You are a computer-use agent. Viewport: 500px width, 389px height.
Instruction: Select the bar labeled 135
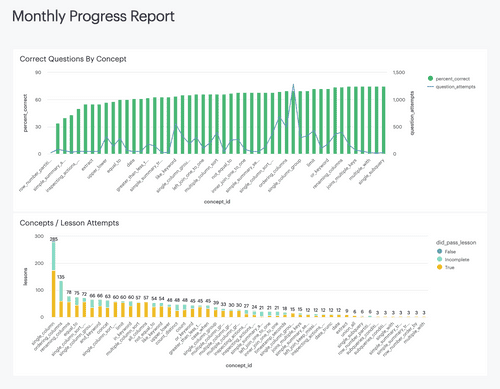tap(61, 299)
